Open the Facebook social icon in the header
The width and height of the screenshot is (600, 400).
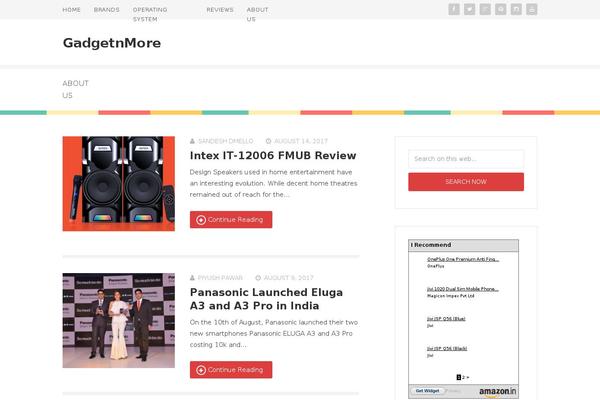point(454,9)
